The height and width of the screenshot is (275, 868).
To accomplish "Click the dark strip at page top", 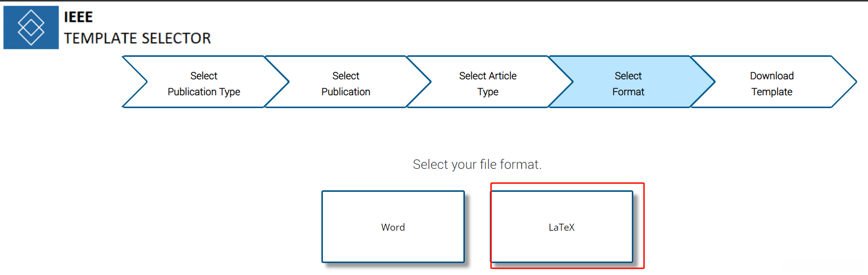I will (x=434, y=0).
